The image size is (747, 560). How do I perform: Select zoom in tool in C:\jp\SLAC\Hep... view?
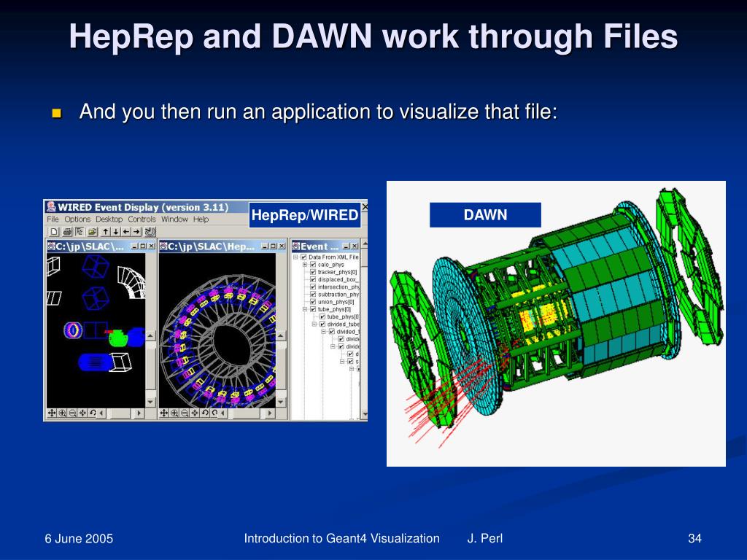174,413
